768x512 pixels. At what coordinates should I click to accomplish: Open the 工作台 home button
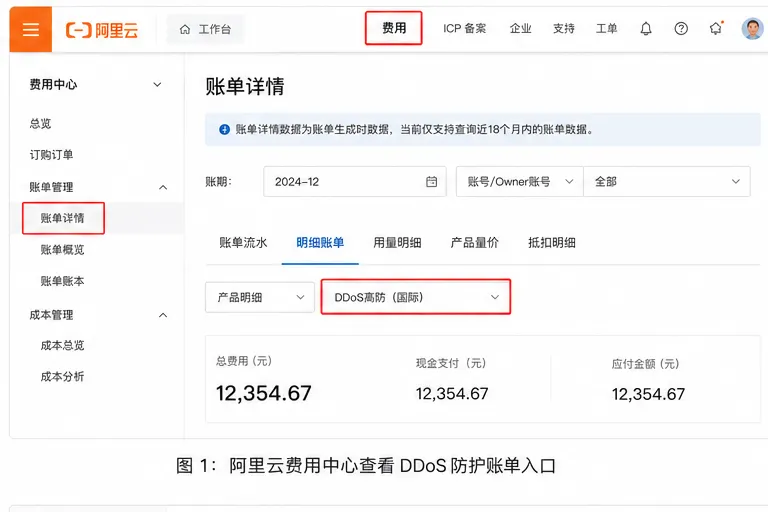pos(205,29)
